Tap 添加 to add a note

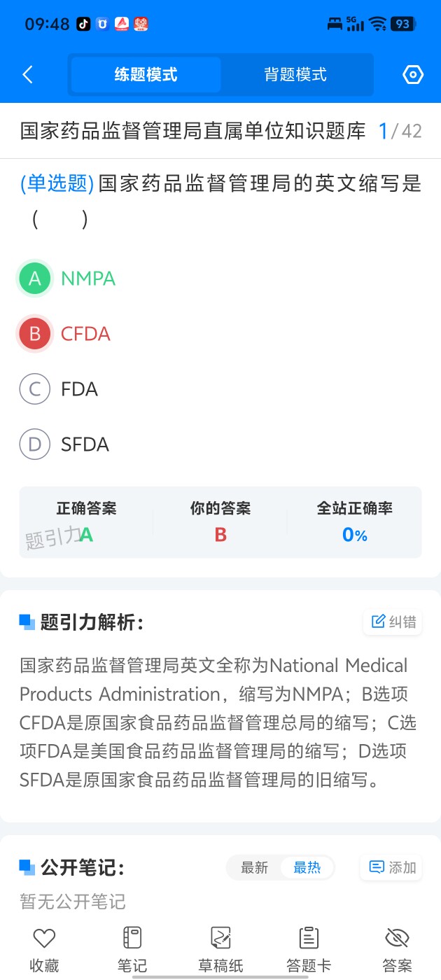pyautogui.click(x=393, y=868)
